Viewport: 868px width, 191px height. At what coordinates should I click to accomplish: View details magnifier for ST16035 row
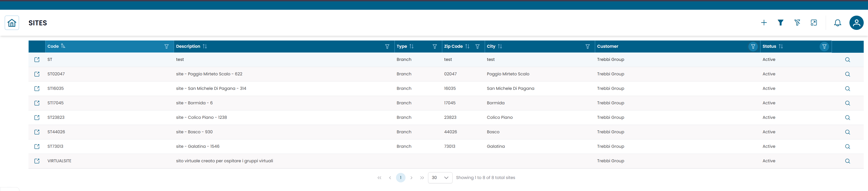[847, 89]
